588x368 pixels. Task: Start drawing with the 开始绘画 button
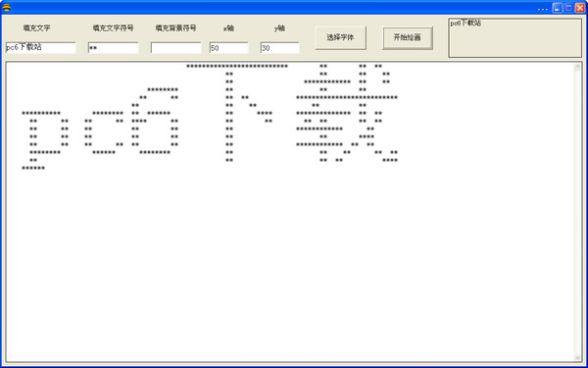point(408,37)
